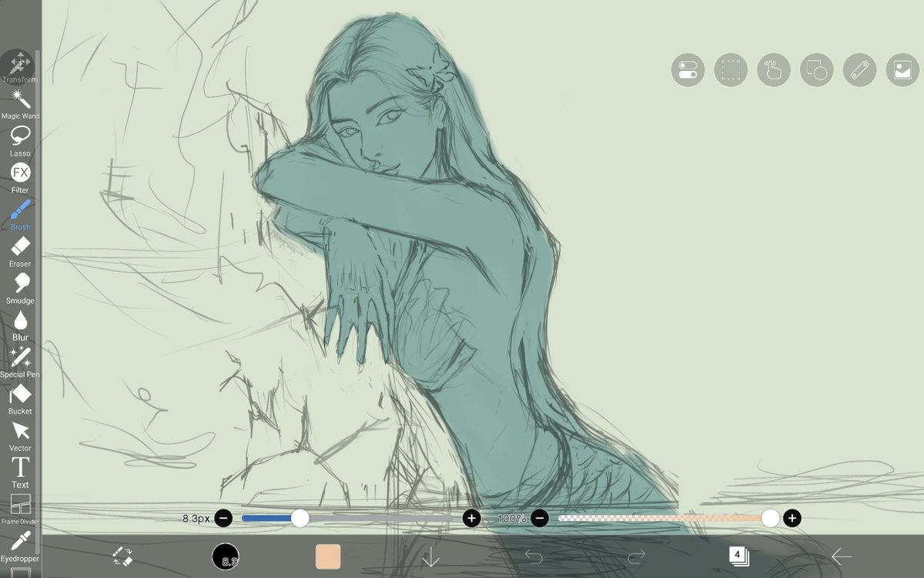
Task: Open the ruler tool icon
Action: click(x=860, y=70)
